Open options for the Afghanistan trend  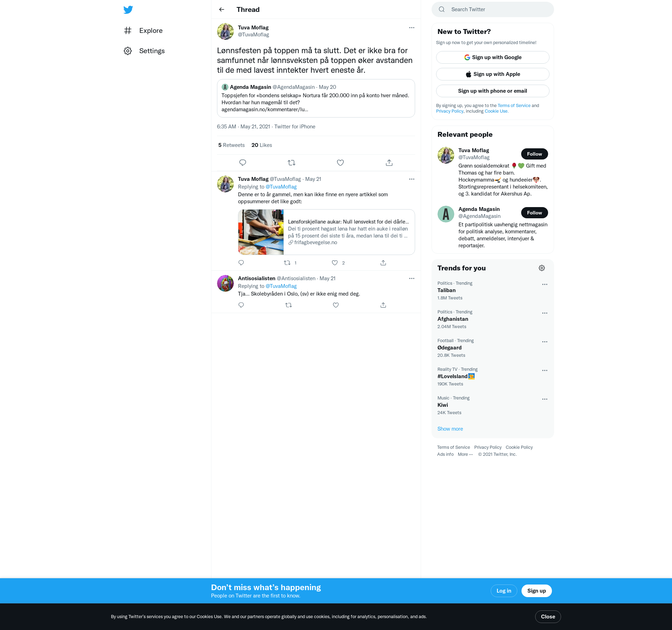[x=545, y=313]
